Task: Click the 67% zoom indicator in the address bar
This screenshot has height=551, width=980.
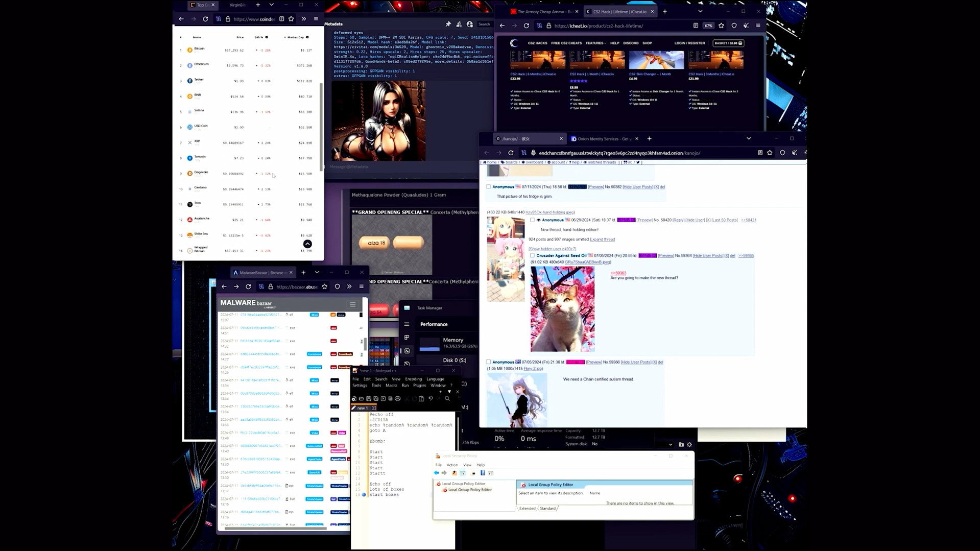Action: click(x=708, y=26)
